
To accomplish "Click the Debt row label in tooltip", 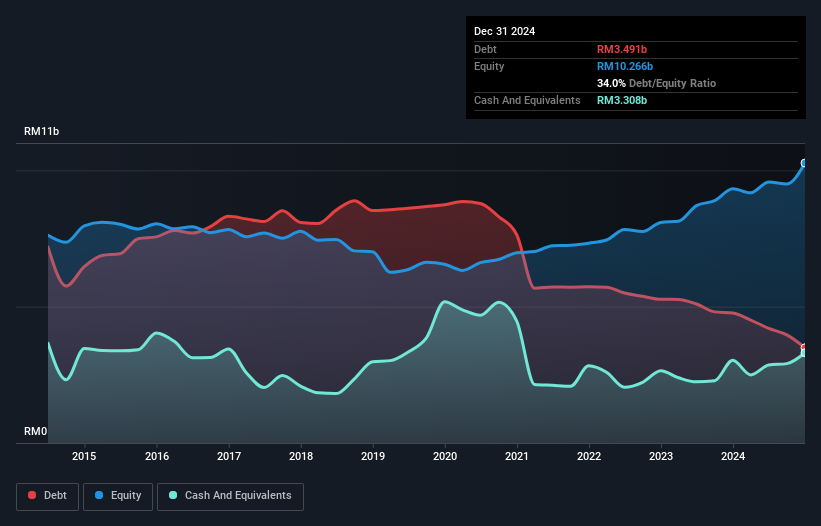I will click(x=485, y=49).
